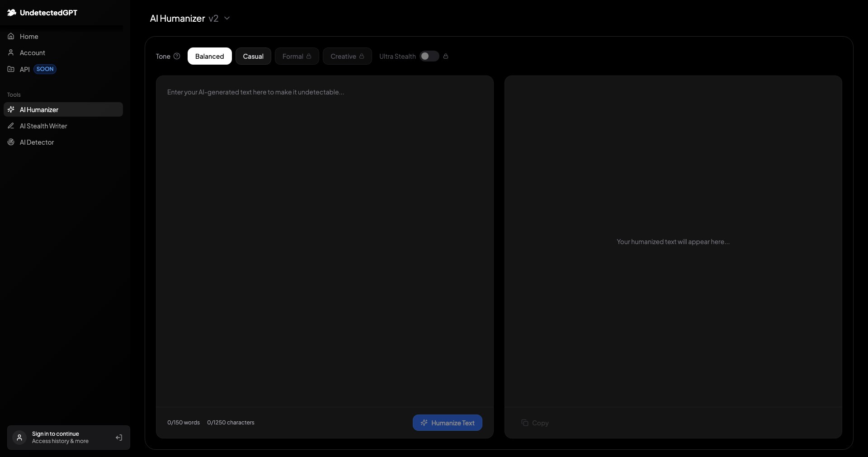Click the 'Tools' section heading
Screen dimensions: 868x457
coord(14,94)
